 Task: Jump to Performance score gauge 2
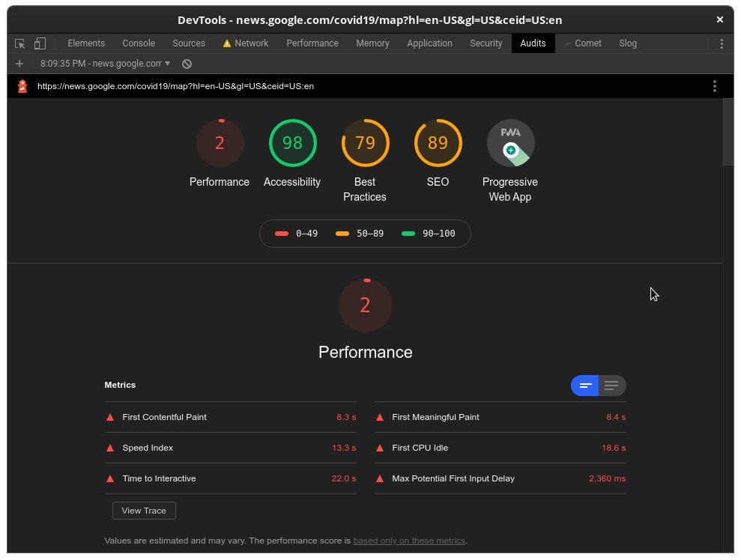220,142
